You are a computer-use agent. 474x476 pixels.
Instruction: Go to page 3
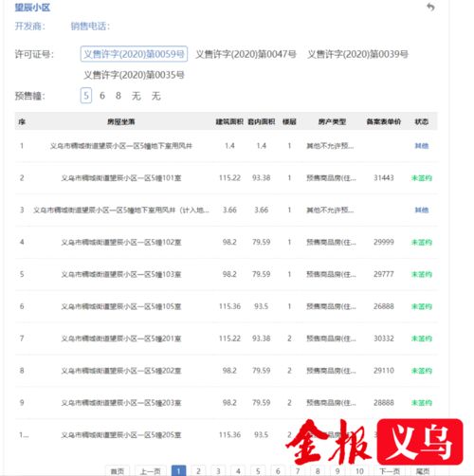[218, 471]
